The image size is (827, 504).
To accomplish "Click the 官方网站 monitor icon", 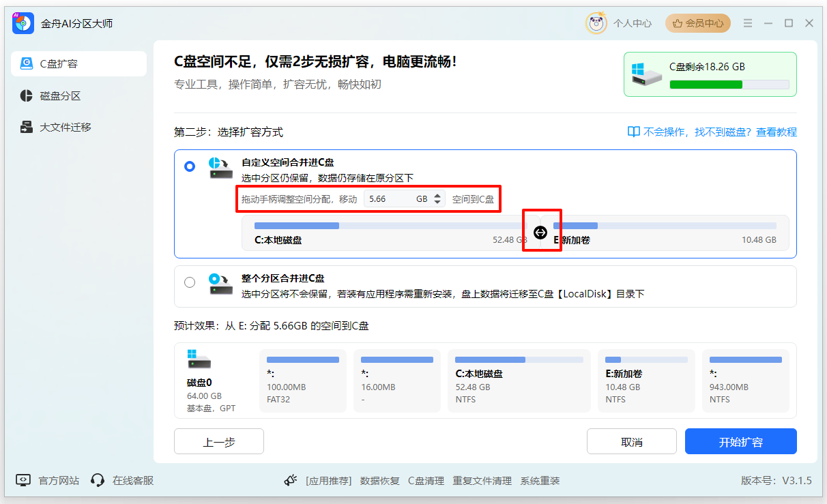I will 23,480.
